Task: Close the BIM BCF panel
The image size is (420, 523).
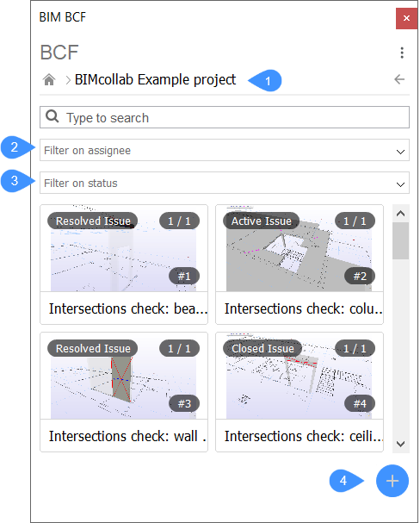Action: (x=406, y=18)
